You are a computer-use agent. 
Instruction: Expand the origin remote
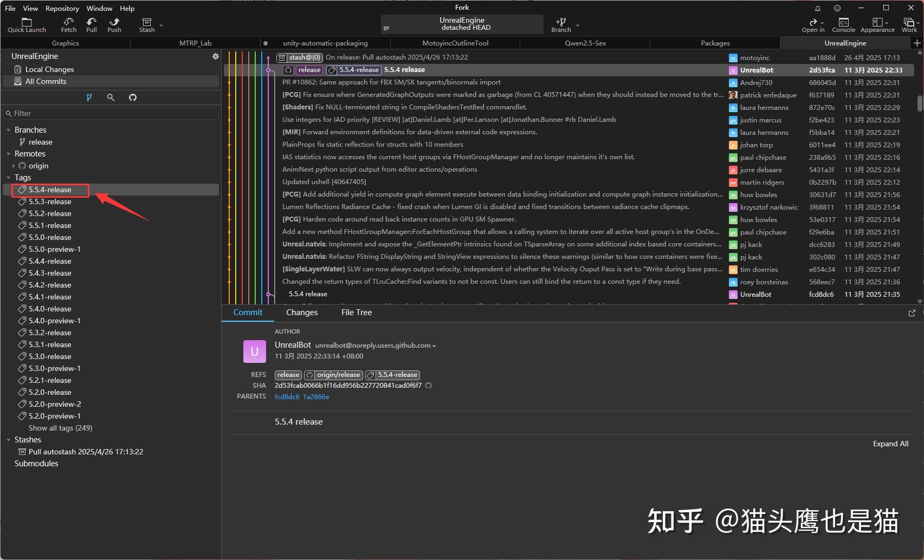click(13, 166)
